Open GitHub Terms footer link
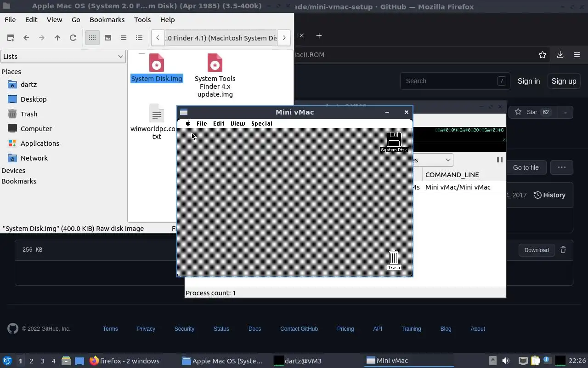588x368 pixels. (x=110, y=329)
